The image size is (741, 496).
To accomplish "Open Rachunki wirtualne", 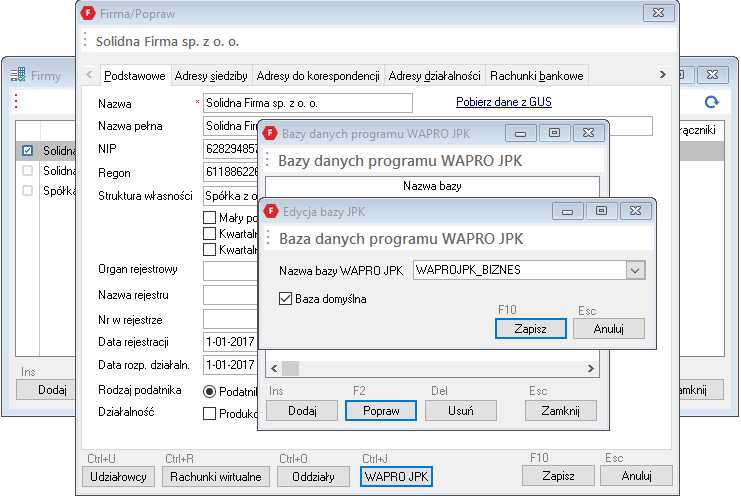I will pos(215,477).
